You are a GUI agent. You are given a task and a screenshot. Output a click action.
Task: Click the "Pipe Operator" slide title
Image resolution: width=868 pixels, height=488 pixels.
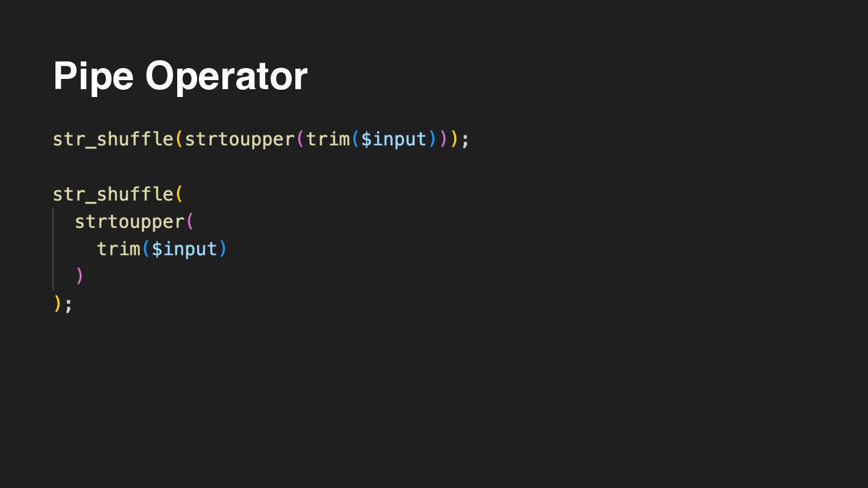pos(180,76)
